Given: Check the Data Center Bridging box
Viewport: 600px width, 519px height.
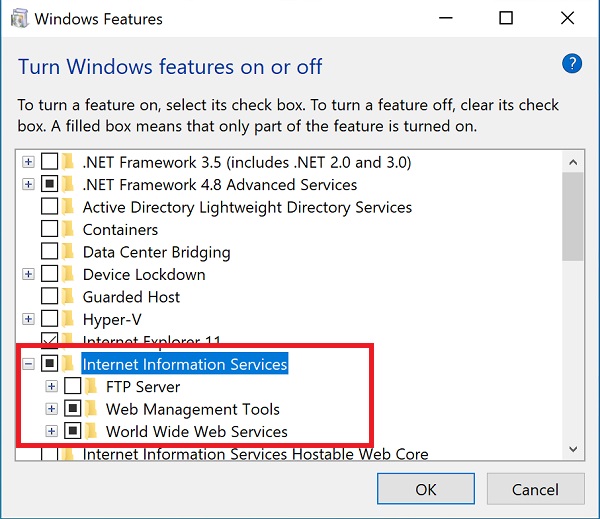Looking at the screenshot, I should click(x=49, y=252).
